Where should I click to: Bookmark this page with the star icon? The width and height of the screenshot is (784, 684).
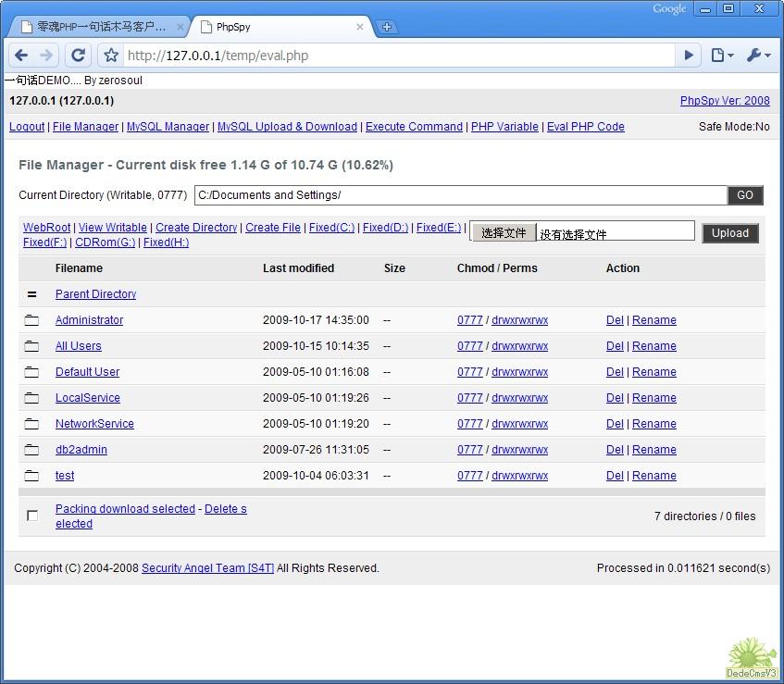[111, 56]
